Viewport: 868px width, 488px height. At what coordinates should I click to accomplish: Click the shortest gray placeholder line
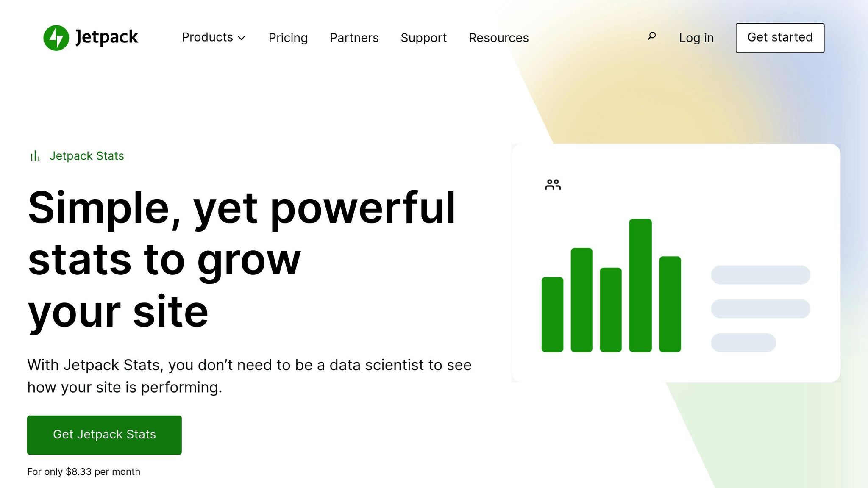743,342
